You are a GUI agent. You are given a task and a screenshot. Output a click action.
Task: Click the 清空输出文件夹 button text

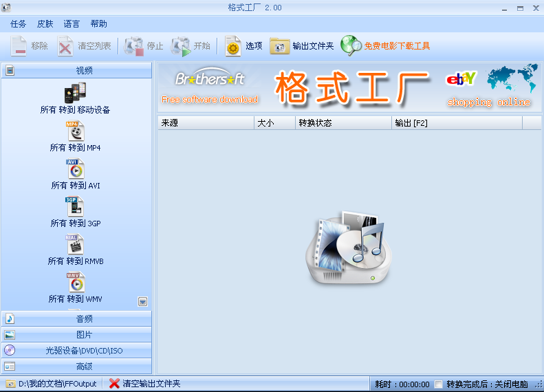tap(151, 384)
